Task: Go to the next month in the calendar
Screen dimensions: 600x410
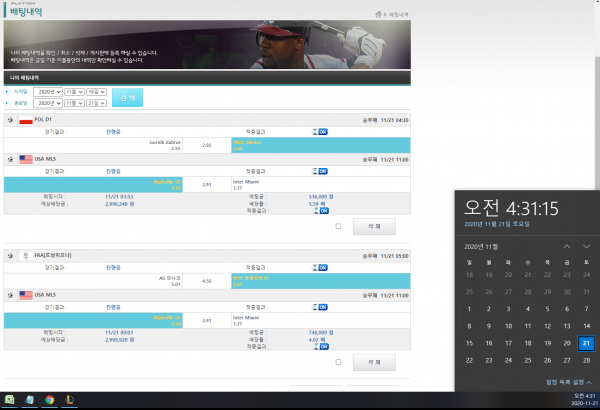Action: point(586,247)
